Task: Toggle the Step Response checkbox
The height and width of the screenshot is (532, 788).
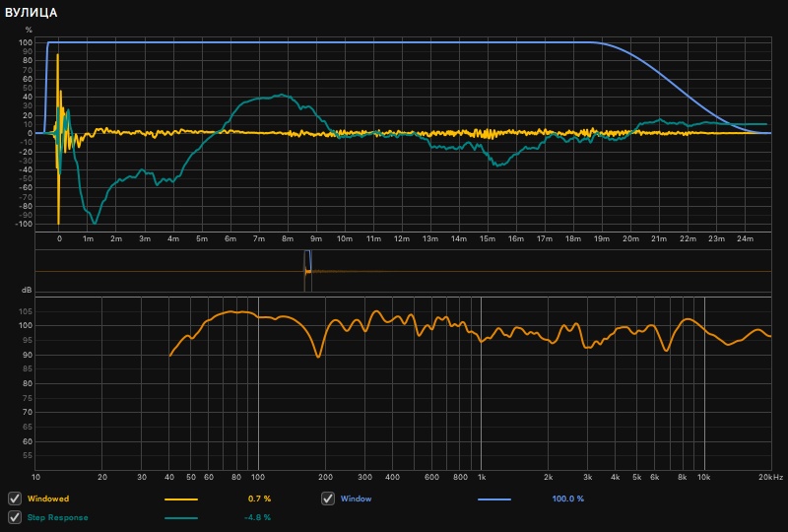Action: (15, 517)
